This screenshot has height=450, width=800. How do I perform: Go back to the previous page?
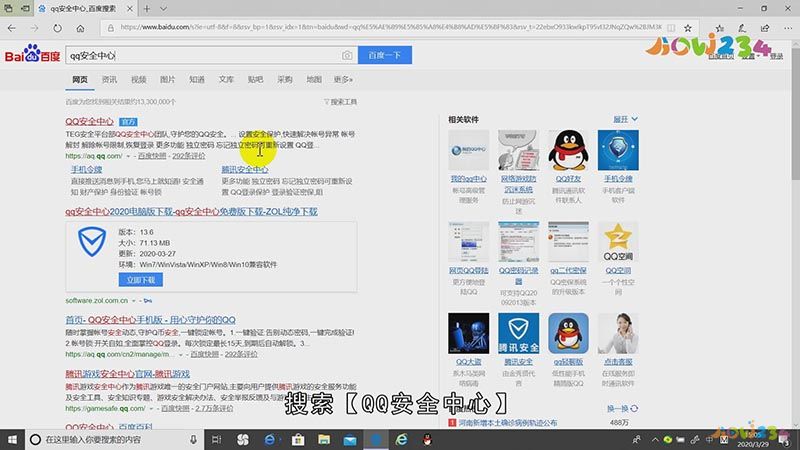point(12,28)
